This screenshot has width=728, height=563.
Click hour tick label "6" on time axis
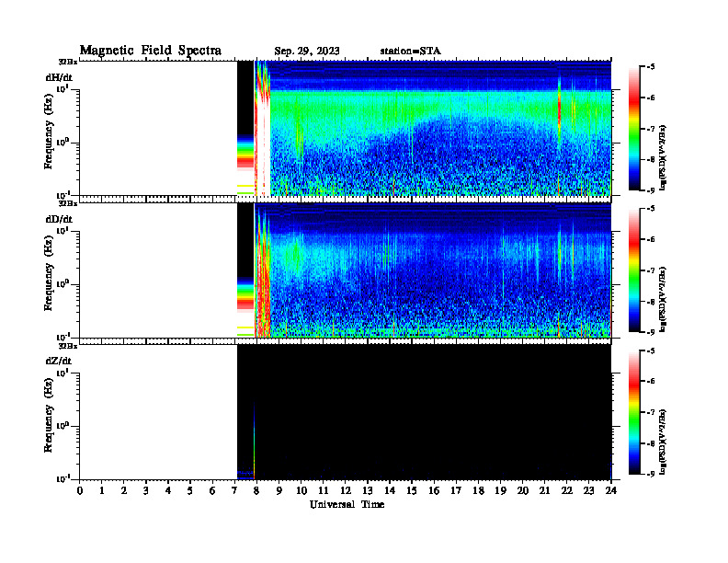click(212, 491)
